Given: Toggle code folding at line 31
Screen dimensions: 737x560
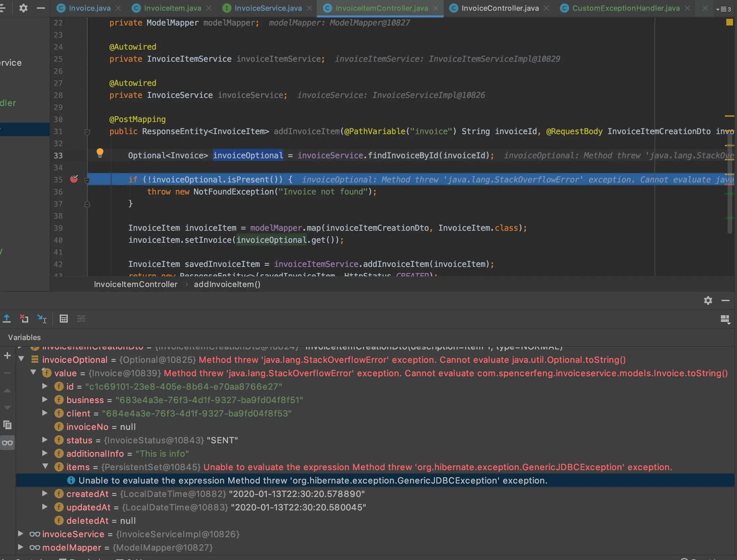Looking at the screenshot, I should click(87, 132).
